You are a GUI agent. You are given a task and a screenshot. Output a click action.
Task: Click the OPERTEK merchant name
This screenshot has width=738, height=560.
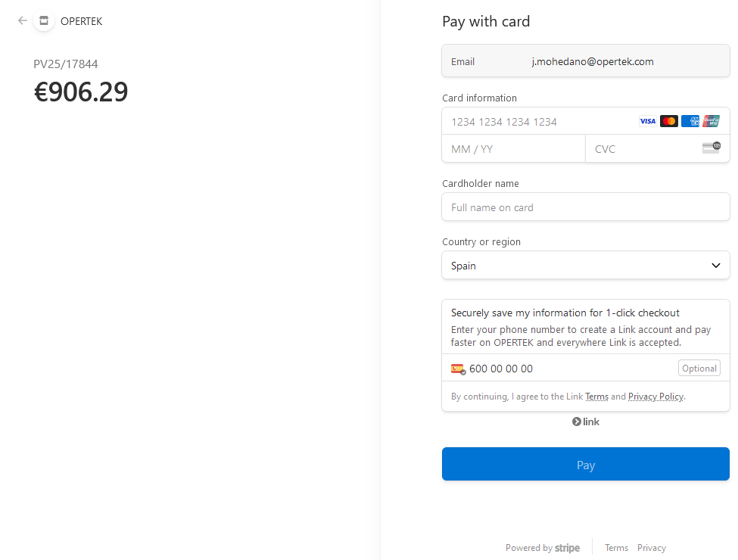(82, 21)
